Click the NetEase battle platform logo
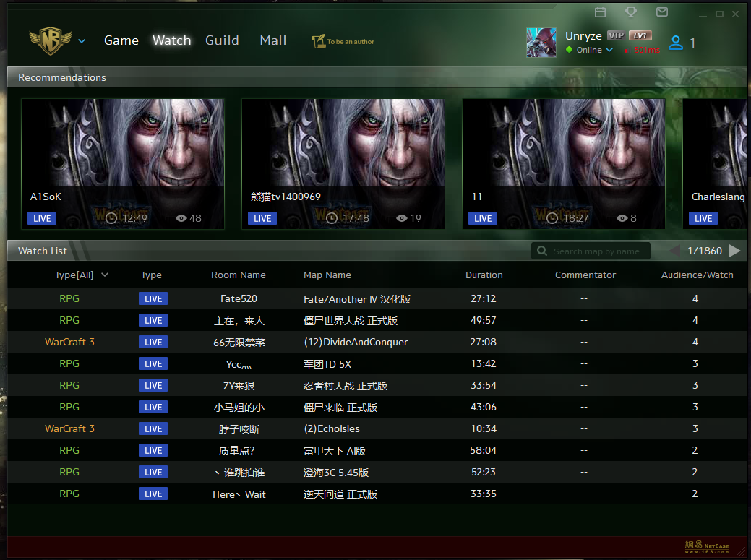Viewport: 751px width, 560px height. (x=51, y=40)
